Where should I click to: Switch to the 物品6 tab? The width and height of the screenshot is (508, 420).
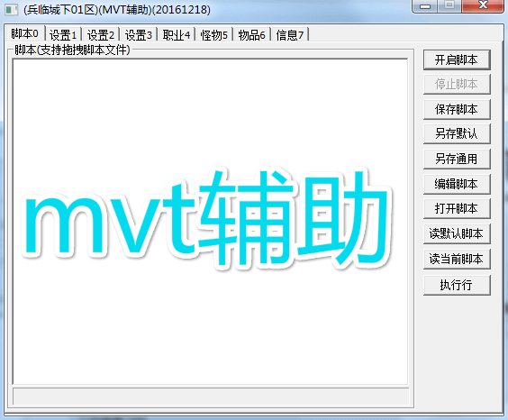pyautogui.click(x=251, y=34)
